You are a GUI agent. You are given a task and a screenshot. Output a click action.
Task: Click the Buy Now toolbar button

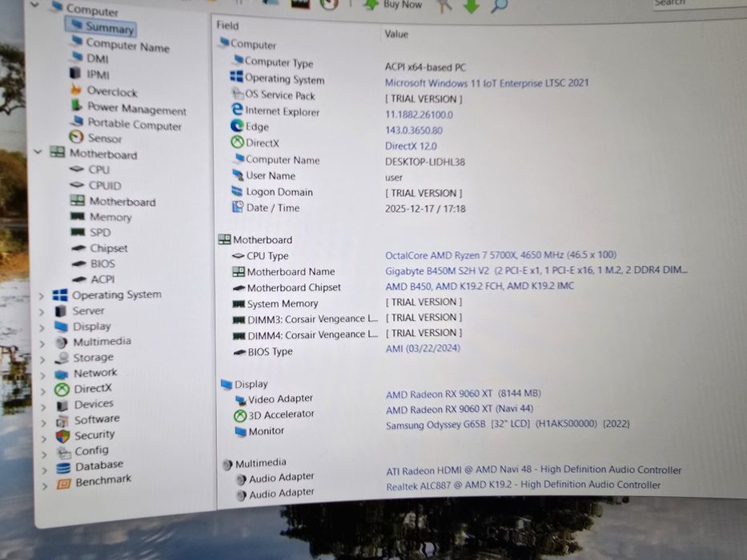[393, 4]
